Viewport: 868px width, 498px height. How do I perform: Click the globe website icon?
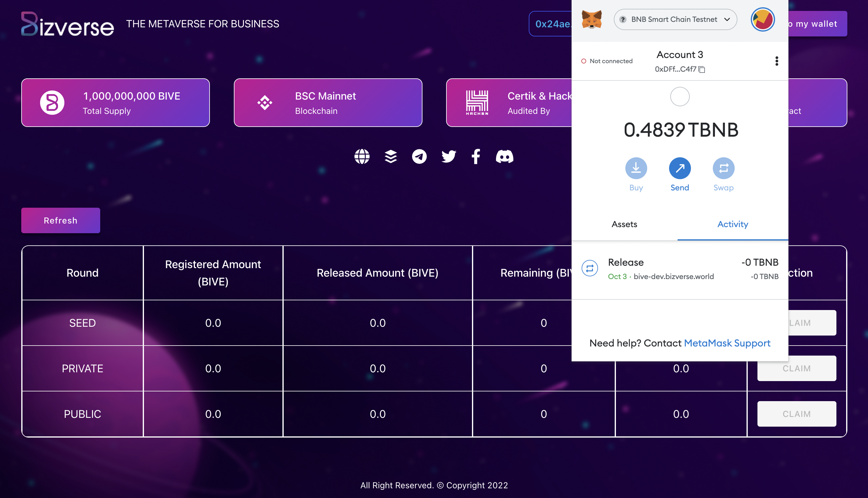(362, 157)
